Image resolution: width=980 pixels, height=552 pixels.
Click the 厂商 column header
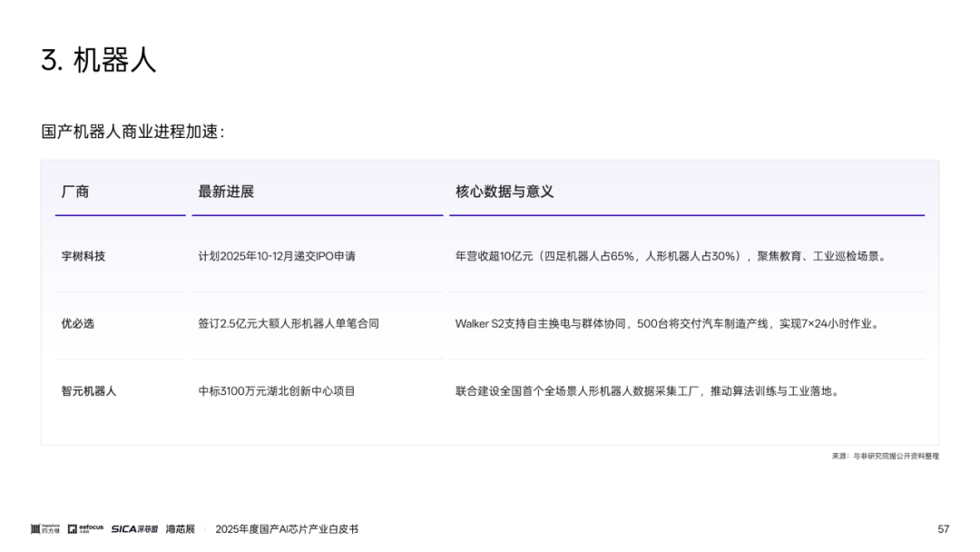coord(75,192)
